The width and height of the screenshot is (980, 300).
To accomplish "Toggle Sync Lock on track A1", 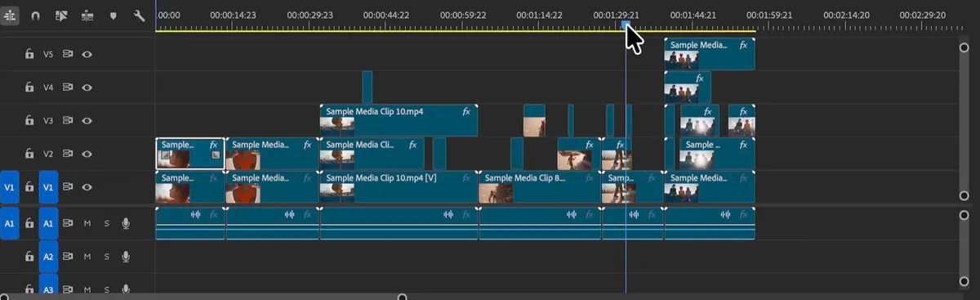I will pyautogui.click(x=68, y=222).
